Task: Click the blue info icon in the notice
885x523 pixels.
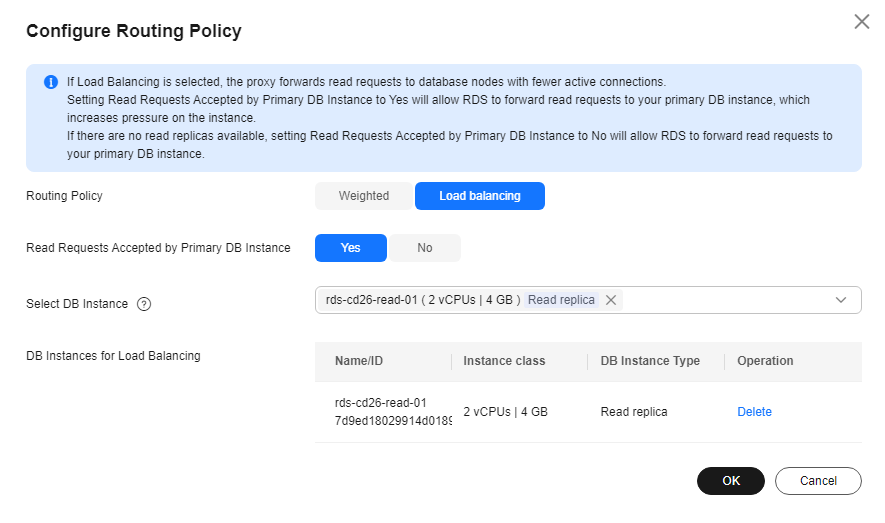Action: click(x=51, y=82)
